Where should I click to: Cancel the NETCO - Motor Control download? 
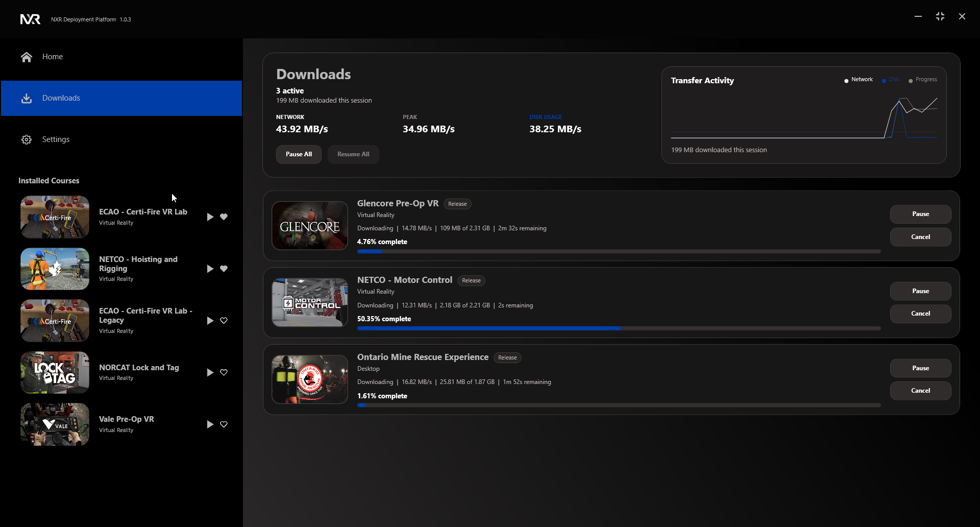[x=920, y=314]
